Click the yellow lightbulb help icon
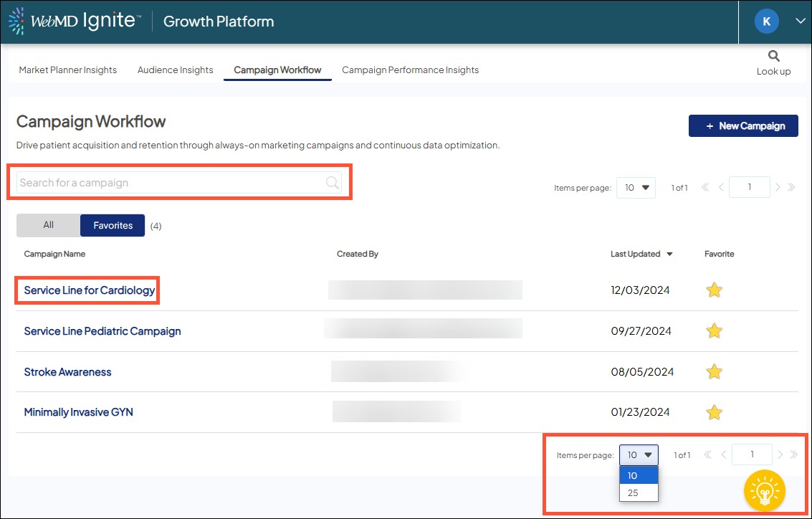The height and width of the screenshot is (519, 812). (x=765, y=491)
